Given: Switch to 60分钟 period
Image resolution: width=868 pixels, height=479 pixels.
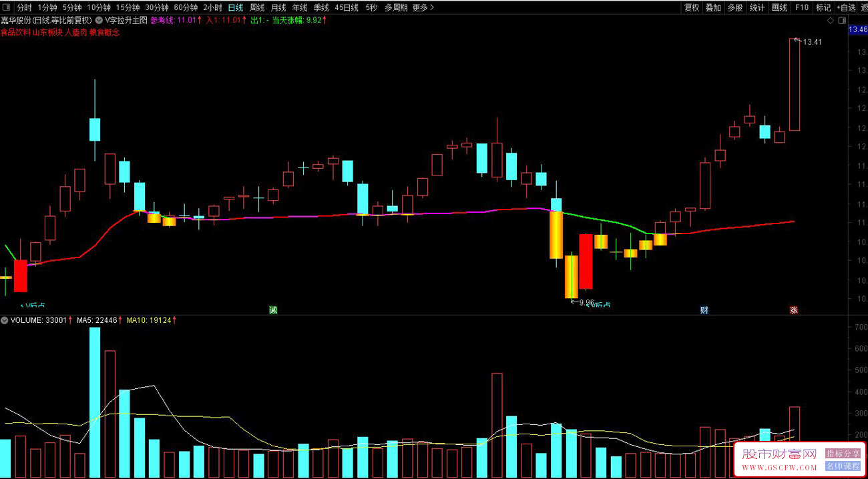Looking at the screenshot, I should pos(186,7).
